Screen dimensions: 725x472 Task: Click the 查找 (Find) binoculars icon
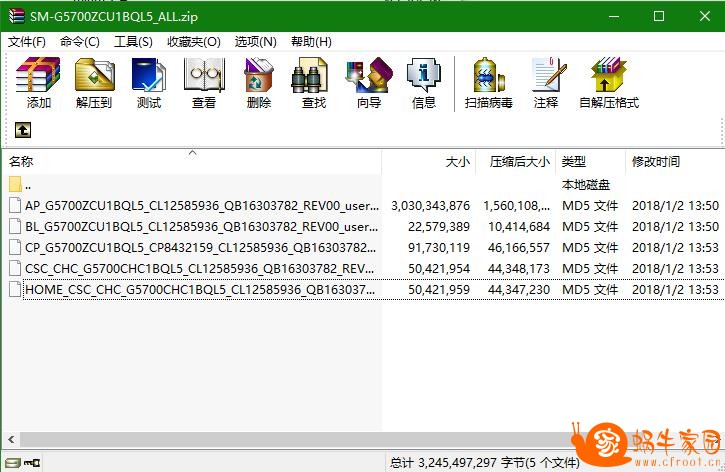309,75
